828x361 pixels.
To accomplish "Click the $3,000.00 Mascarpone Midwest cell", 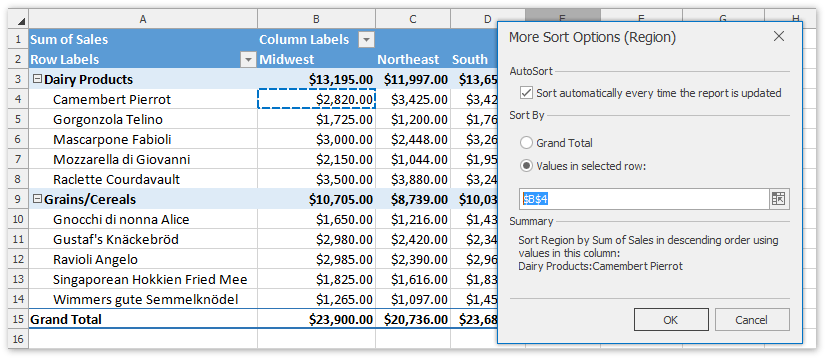I will [316, 140].
